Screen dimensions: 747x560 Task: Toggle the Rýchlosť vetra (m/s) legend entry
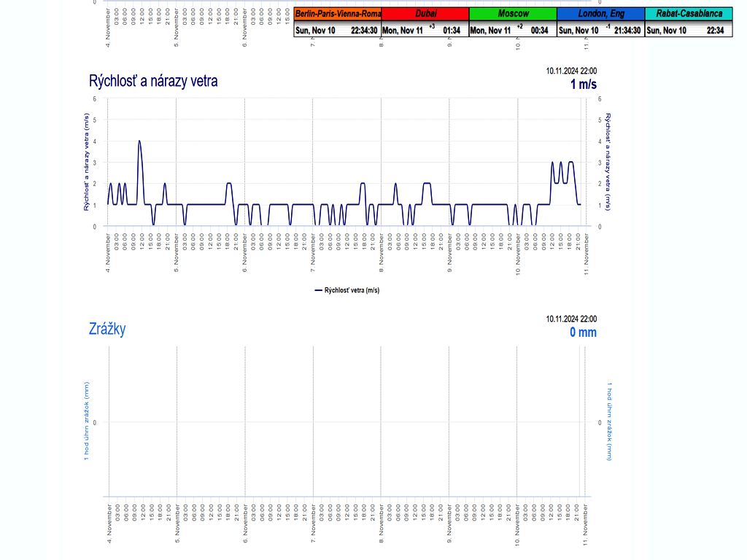click(347, 290)
